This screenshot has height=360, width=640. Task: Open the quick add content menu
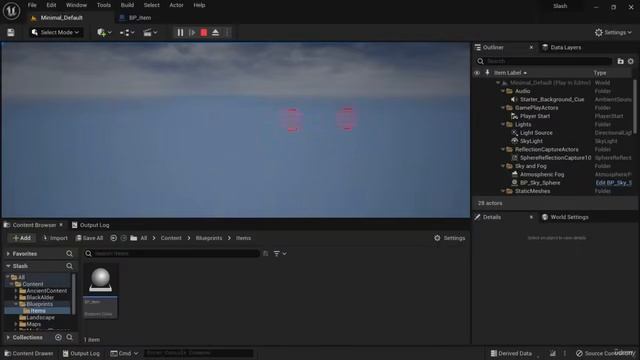click(104, 32)
